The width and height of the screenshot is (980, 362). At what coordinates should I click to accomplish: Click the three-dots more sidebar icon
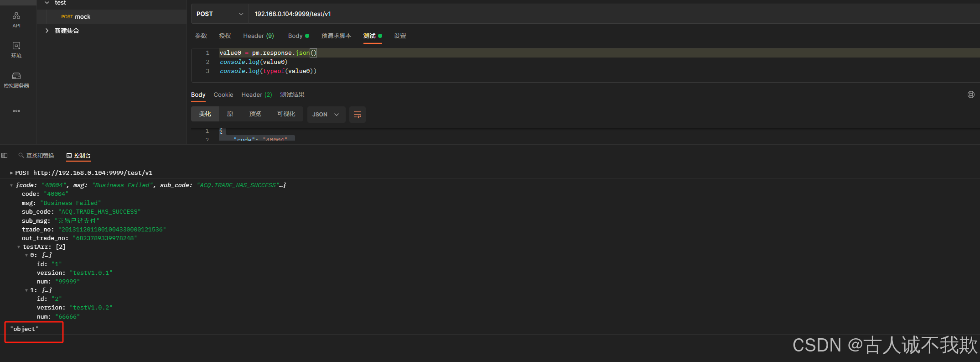pos(16,111)
